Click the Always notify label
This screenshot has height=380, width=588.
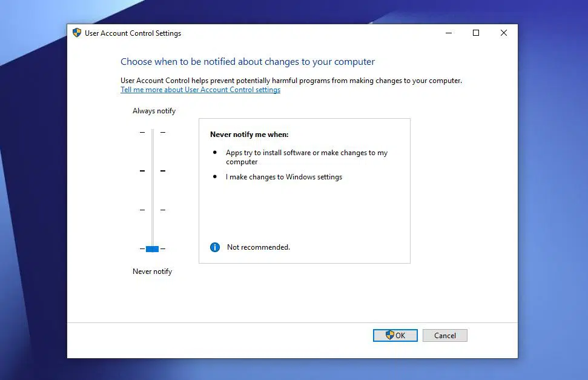154,111
